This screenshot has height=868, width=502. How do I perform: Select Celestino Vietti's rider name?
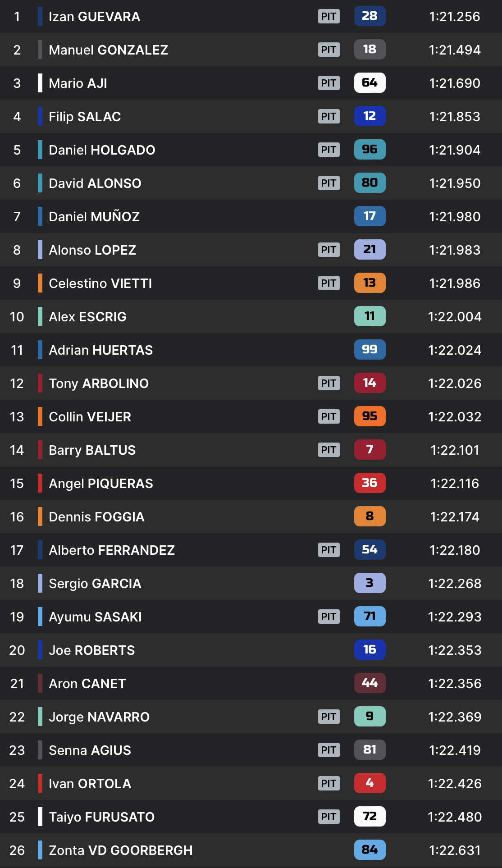100,283
